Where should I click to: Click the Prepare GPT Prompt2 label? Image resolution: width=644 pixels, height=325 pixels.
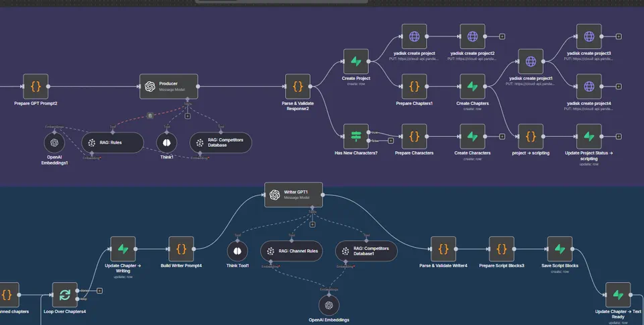coord(36,103)
